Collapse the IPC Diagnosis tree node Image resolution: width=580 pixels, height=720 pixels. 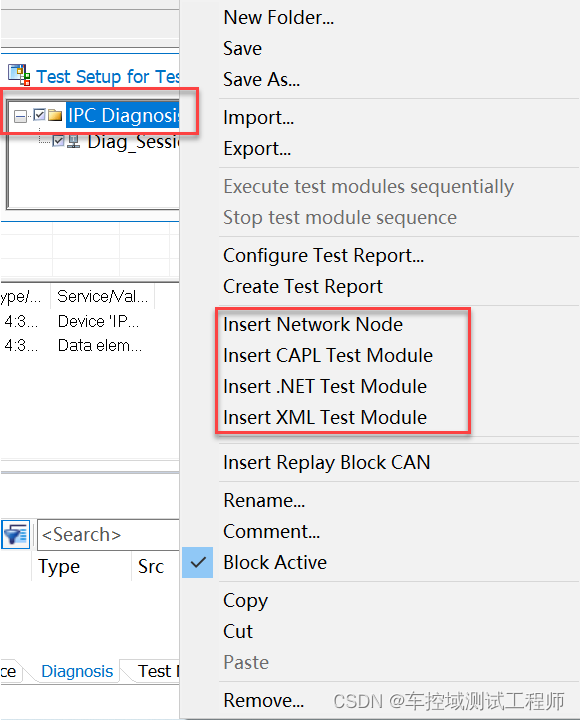20,116
